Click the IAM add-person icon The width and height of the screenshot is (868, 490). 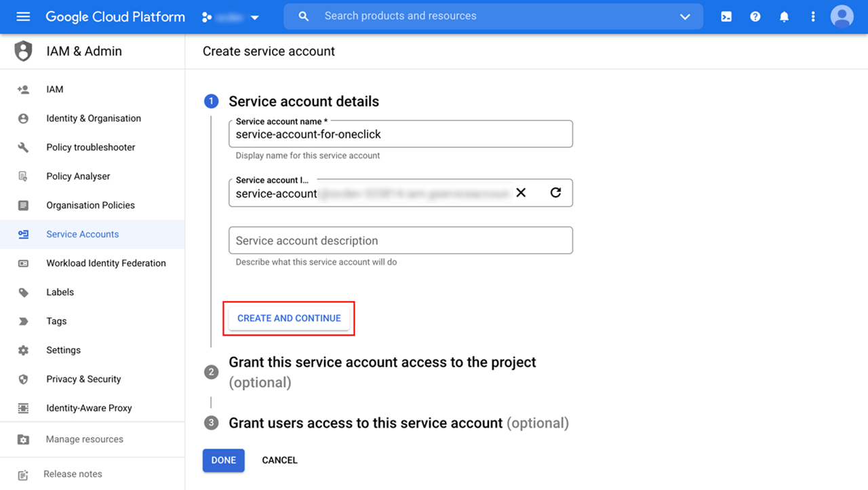pos(23,90)
